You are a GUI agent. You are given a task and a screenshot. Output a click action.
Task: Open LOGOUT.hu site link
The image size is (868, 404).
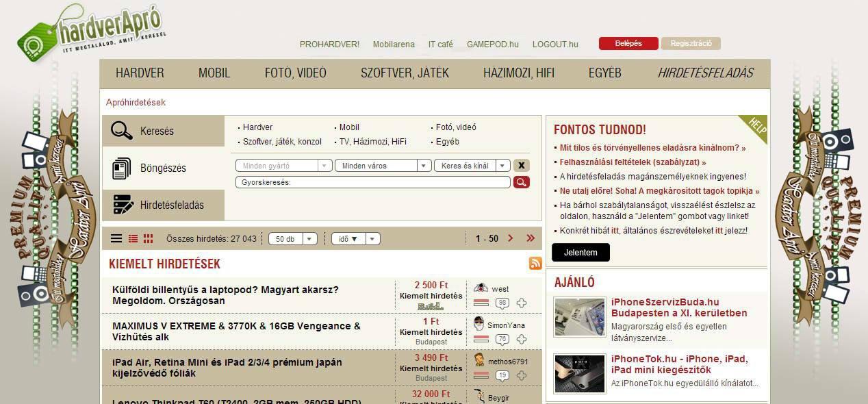555,45
